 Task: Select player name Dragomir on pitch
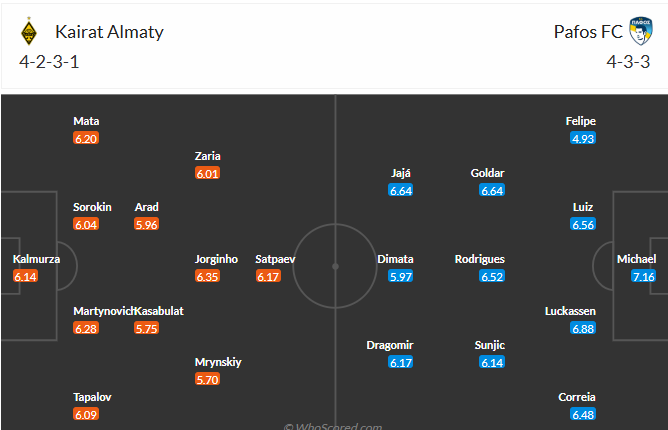point(388,345)
